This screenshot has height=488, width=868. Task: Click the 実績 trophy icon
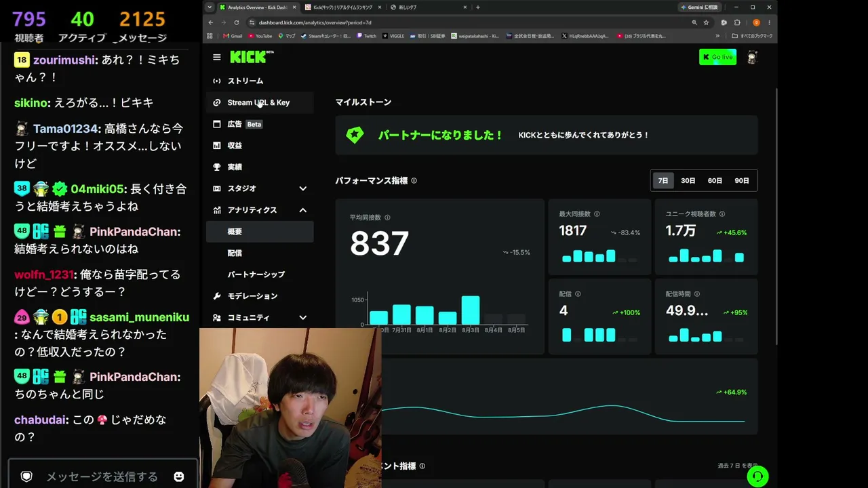[x=217, y=167]
